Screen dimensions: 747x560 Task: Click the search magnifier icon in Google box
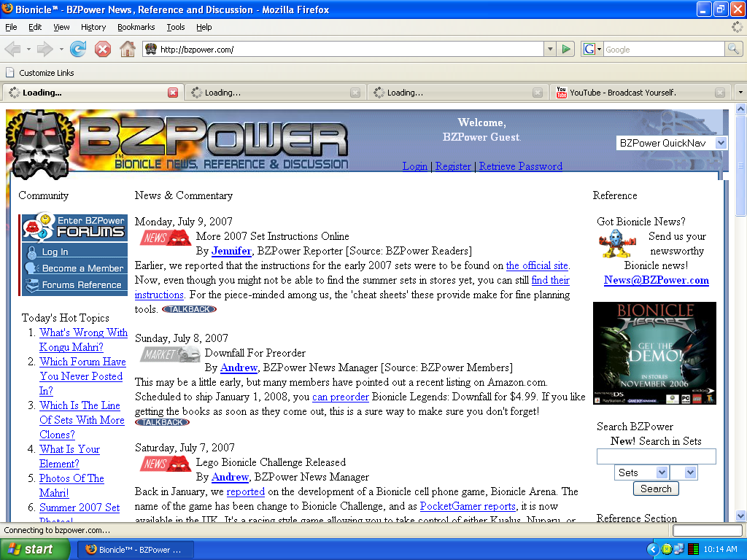pos(733,49)
